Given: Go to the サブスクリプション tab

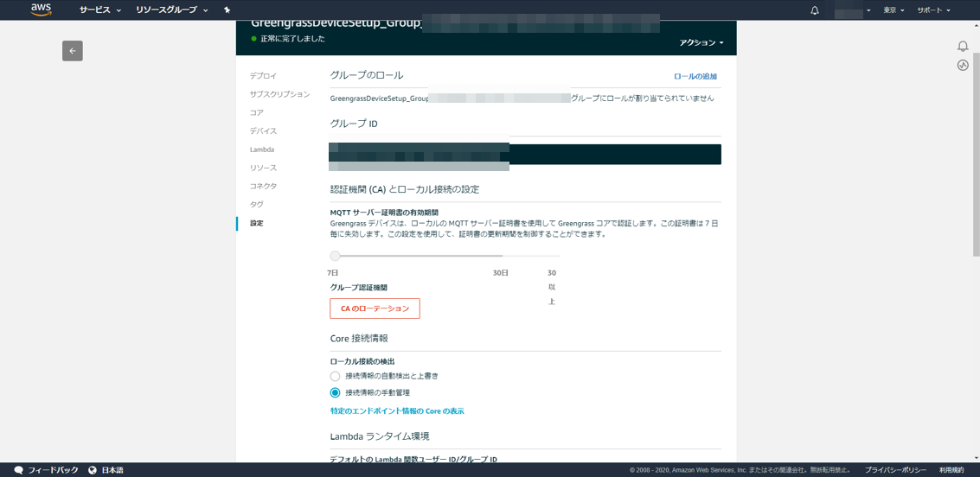Looking at the screenshot, I should [x=280, y=94].
